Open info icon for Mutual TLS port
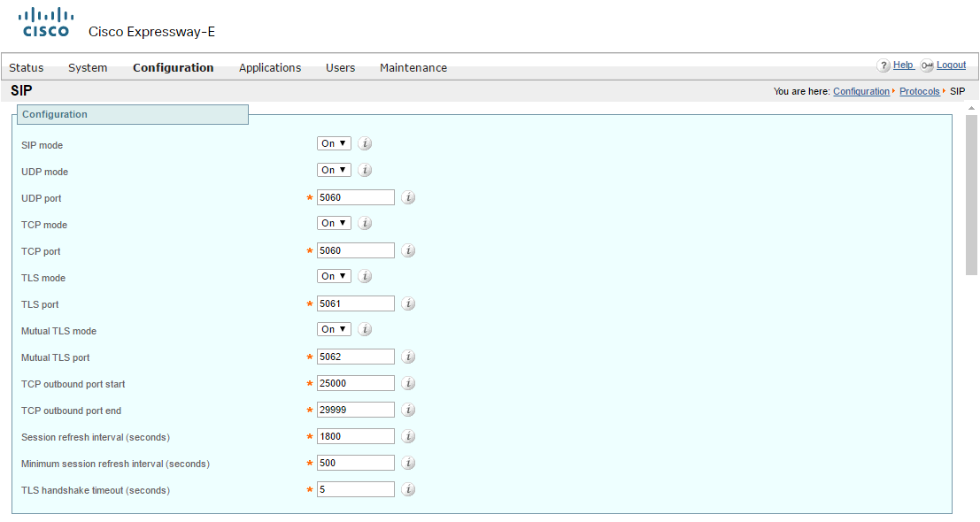 coord(408,357)
